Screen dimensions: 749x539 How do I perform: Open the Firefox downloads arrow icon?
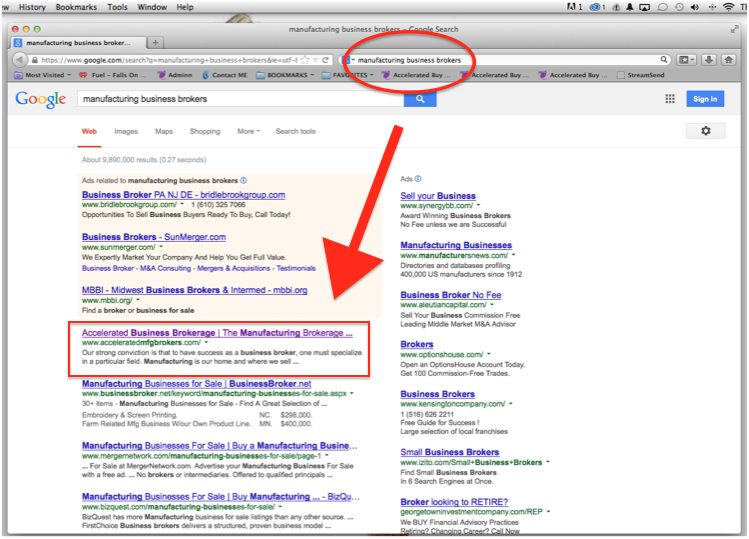tap(709, 60)
